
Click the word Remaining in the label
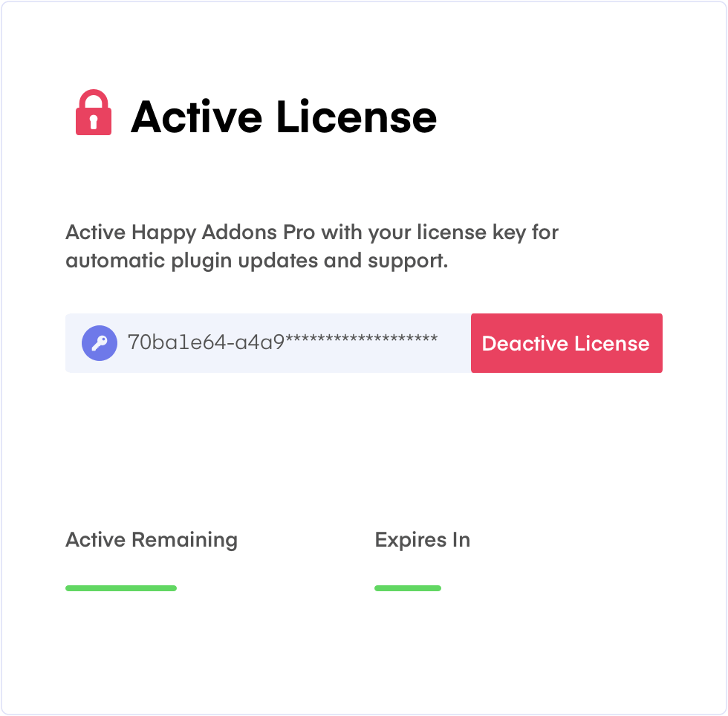[185, 540]
